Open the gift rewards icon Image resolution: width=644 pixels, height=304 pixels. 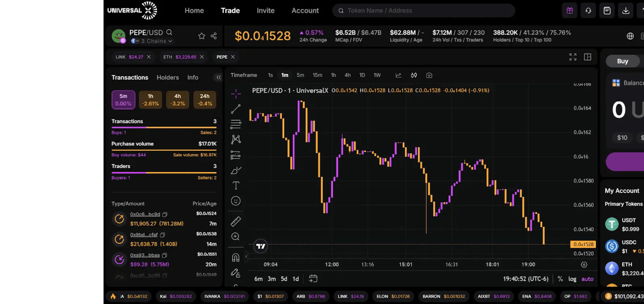click(x=570, y=11)
